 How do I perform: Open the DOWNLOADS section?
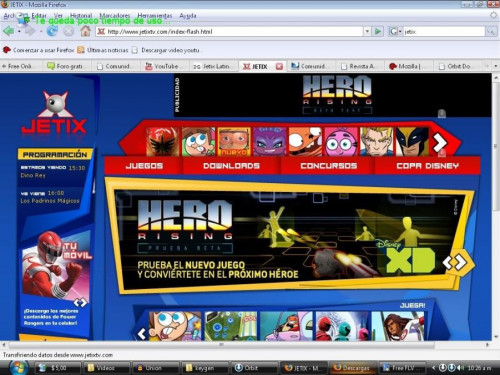(x=231, y=166)
